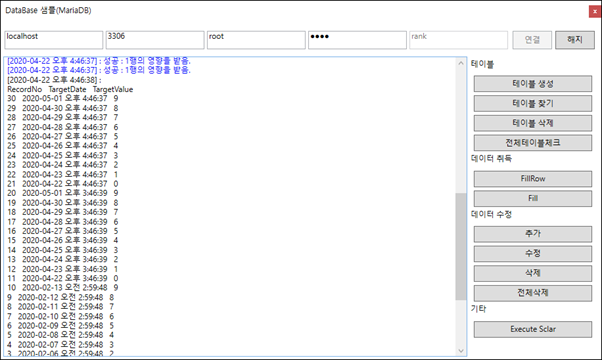Click the 테이블 생성 button
This screenshot has width=602, height=360.
pyautogui.click(x=533, y=84)
